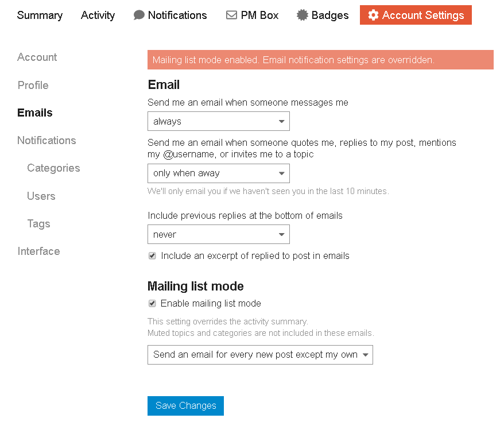Toggle the include excerpt of replied post checkbox
The width and height of the screenshot is (504, 426).
[152, 256]
